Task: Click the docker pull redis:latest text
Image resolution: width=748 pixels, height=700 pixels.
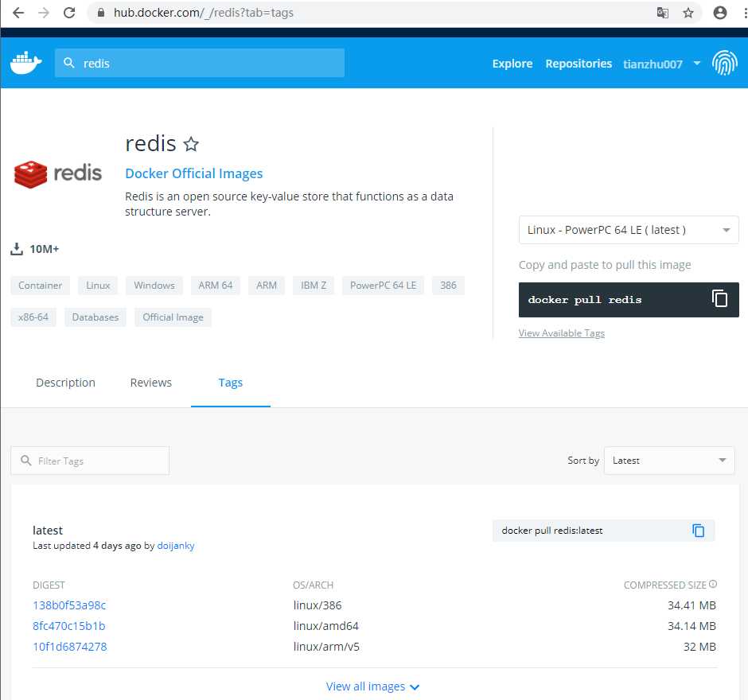Action: 552,531
